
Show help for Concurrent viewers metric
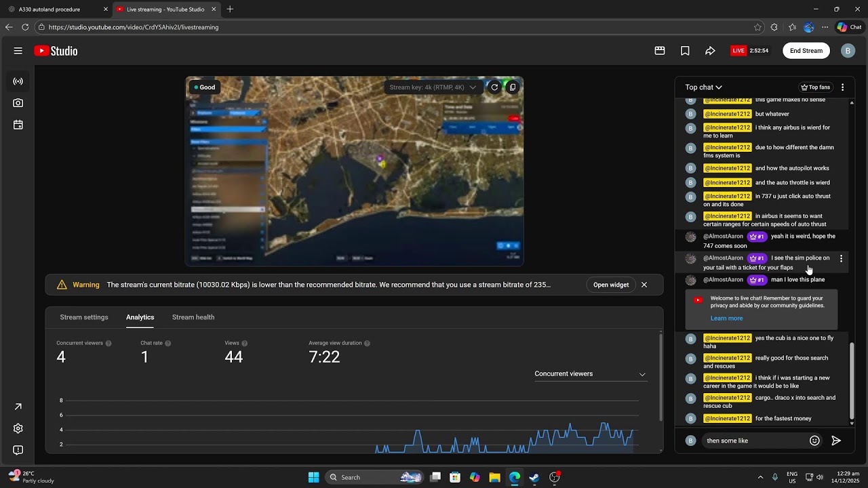tap(108, 344)
